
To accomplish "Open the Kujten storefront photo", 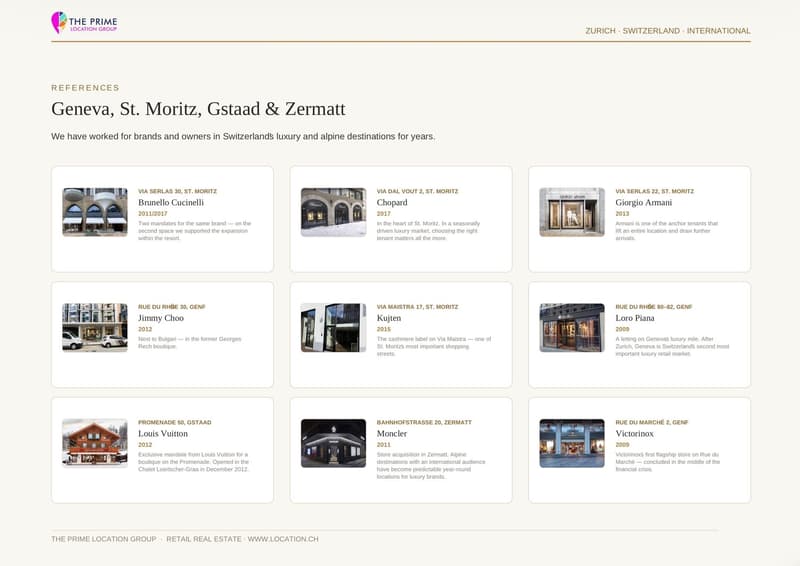I will coord(334,328).
